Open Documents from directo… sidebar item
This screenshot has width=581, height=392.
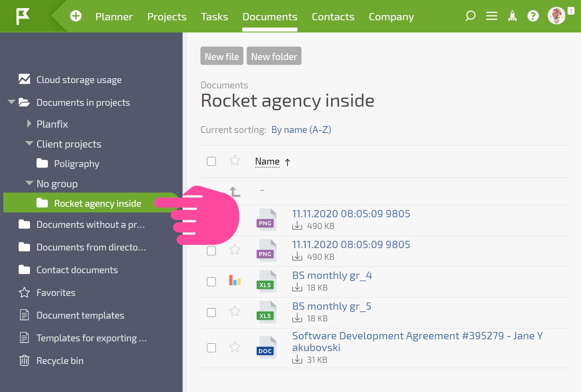(x=91, y=247)
